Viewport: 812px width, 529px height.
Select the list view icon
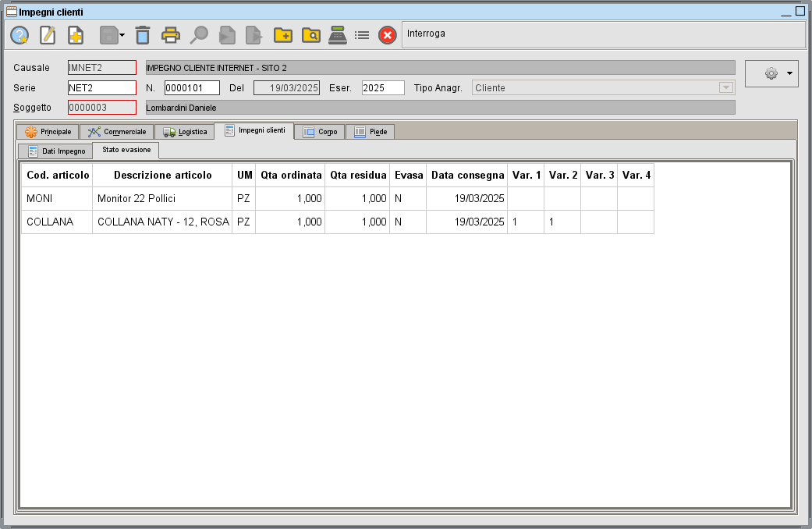(x=361, y=35)
